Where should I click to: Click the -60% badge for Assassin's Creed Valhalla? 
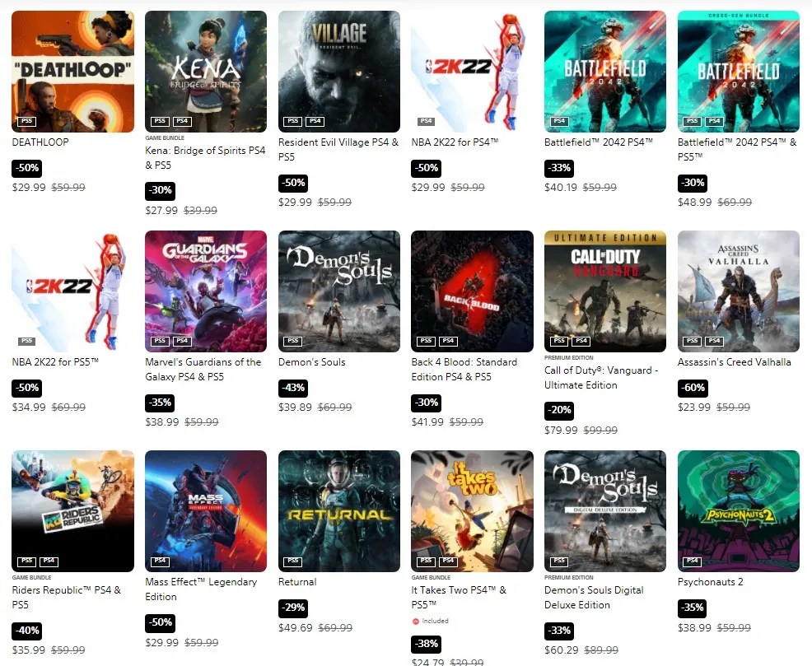tap(693, 388)
